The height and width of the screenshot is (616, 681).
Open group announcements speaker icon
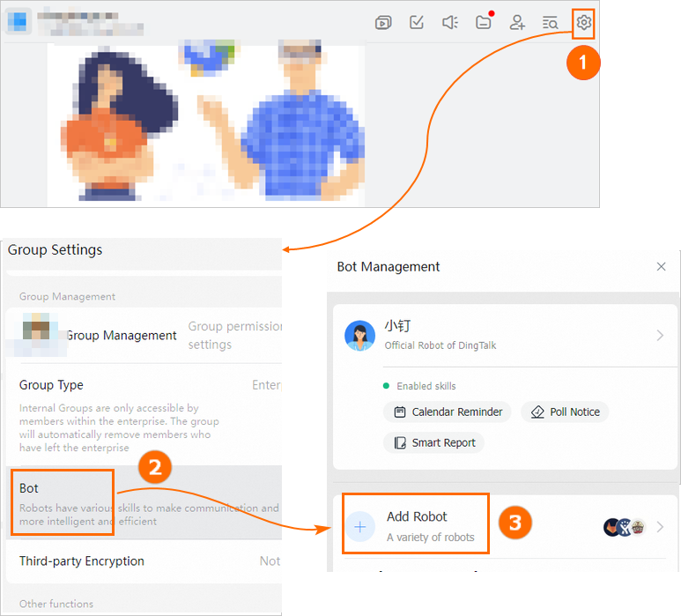coord(450,23)
